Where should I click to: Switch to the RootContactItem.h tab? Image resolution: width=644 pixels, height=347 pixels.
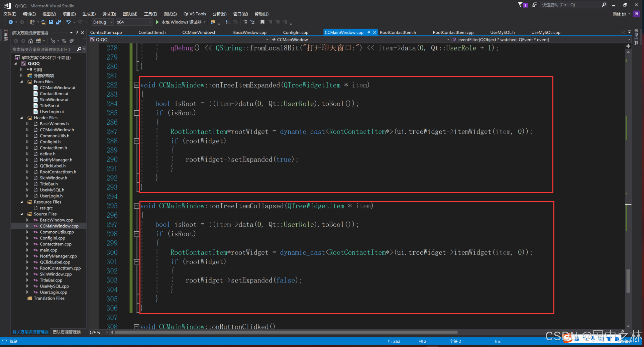[x=398, y=32]
